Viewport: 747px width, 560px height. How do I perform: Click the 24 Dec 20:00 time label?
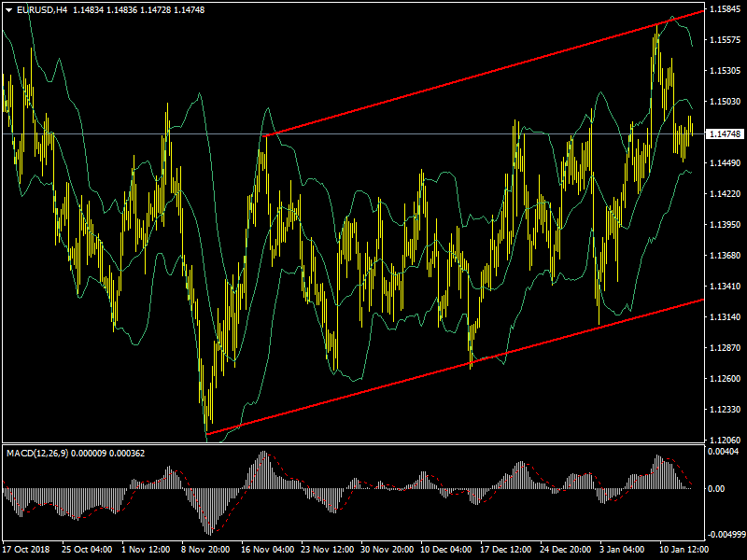coord(566,551)
